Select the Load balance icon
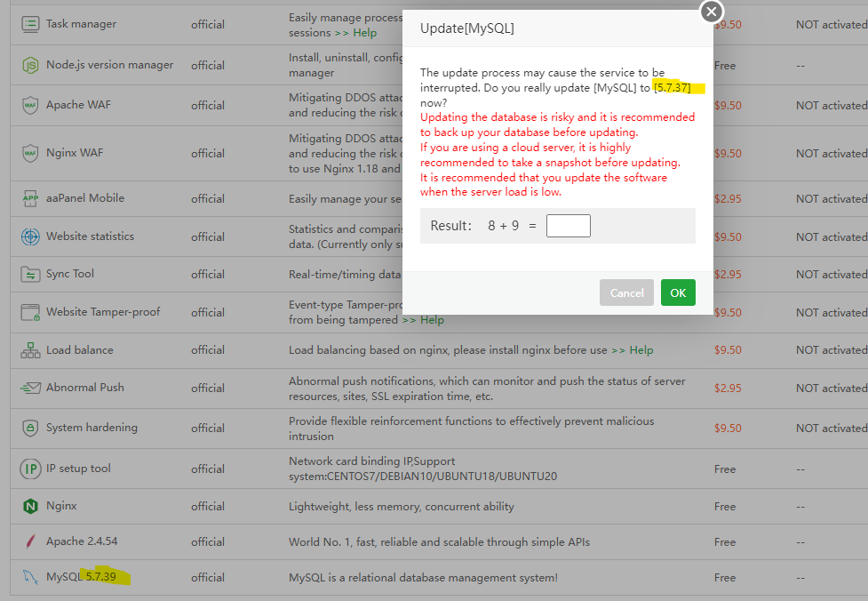Viewport: 868px width, 601px height. [28, 350]
